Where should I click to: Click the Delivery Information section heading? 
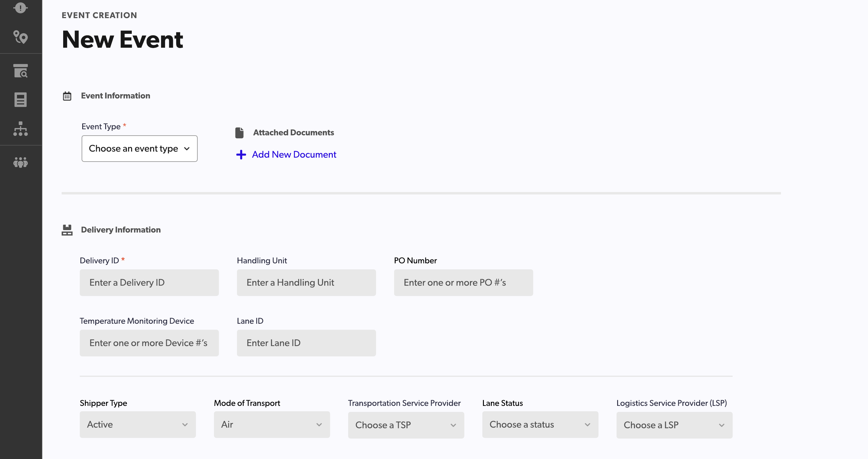pyautogui.click(x=121, y=230)
